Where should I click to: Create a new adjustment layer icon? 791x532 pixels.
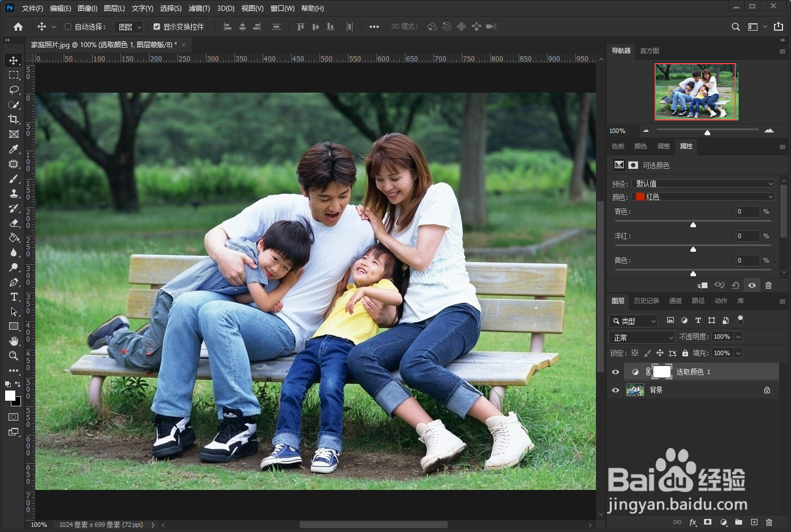point(723,522)
